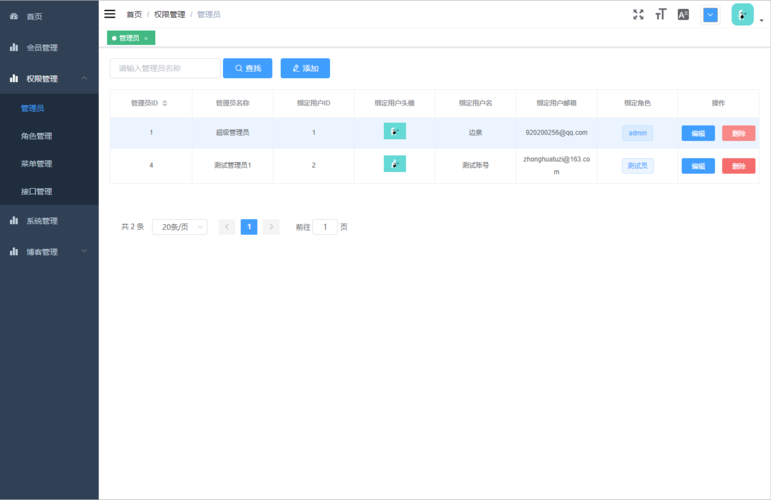Select 管理员 submenu item

tap(49, 108)
